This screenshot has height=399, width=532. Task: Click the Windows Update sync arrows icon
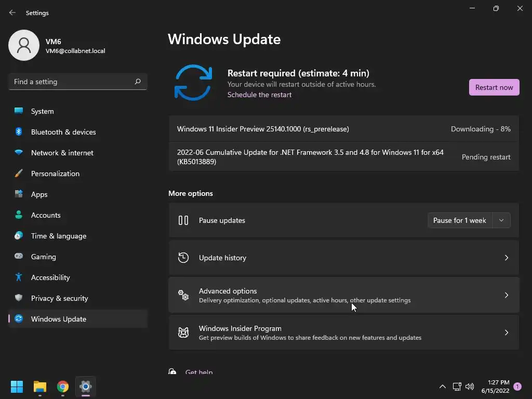(x=193, y=83)
